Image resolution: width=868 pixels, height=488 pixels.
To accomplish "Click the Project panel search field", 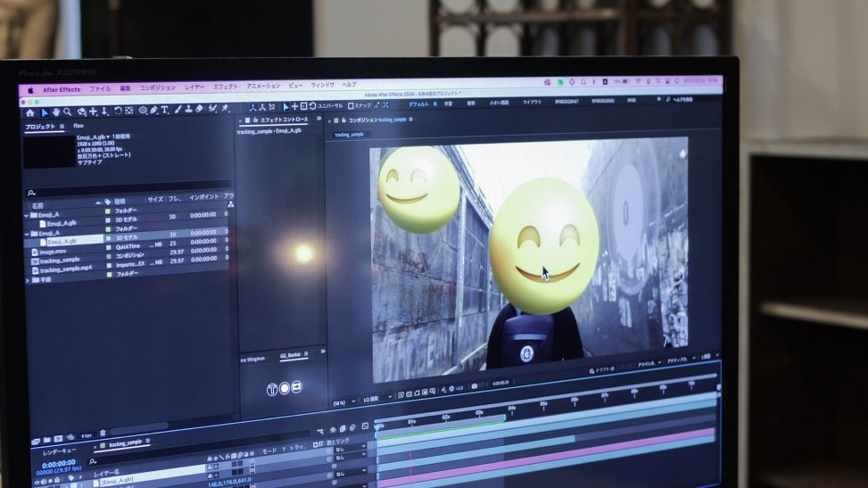I will point(128,191).
